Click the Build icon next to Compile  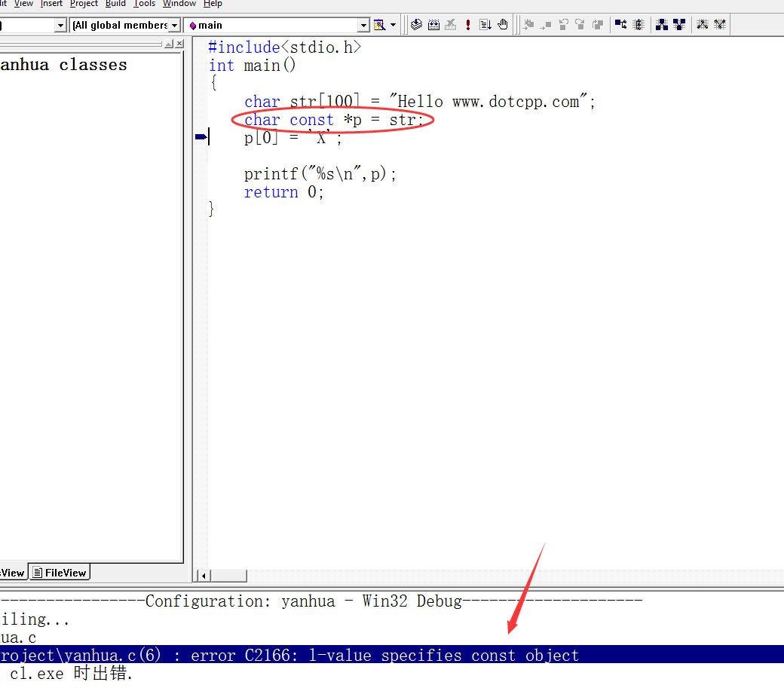tap(433, 25)
